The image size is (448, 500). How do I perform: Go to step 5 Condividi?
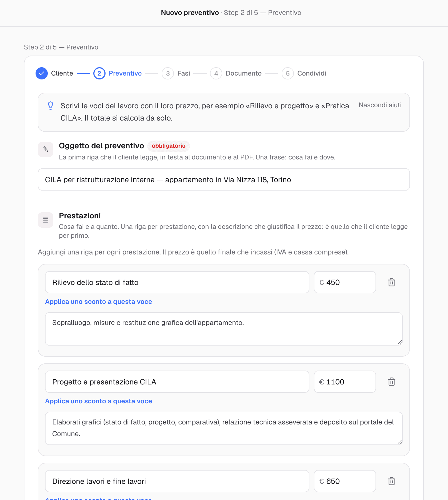point(304,73)
